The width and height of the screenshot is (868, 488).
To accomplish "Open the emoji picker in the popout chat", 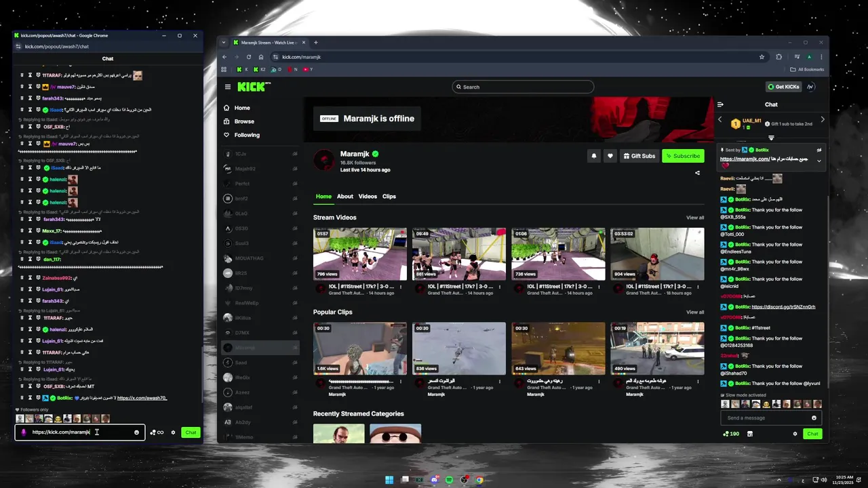I will point(136,432).
